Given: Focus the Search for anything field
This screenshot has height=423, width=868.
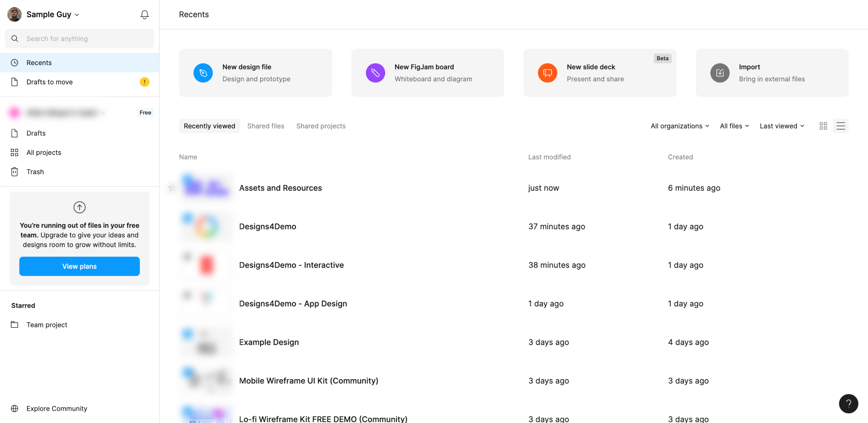Looking at the screenshot, I should coord(79,39).
